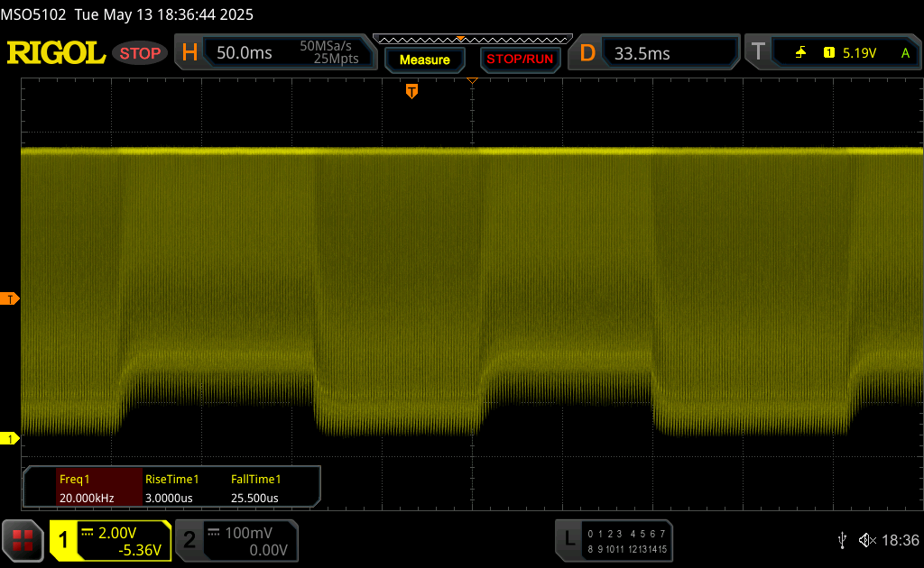
Task: Open the logic analyzer L icon
Action: [x=568, y=539]
